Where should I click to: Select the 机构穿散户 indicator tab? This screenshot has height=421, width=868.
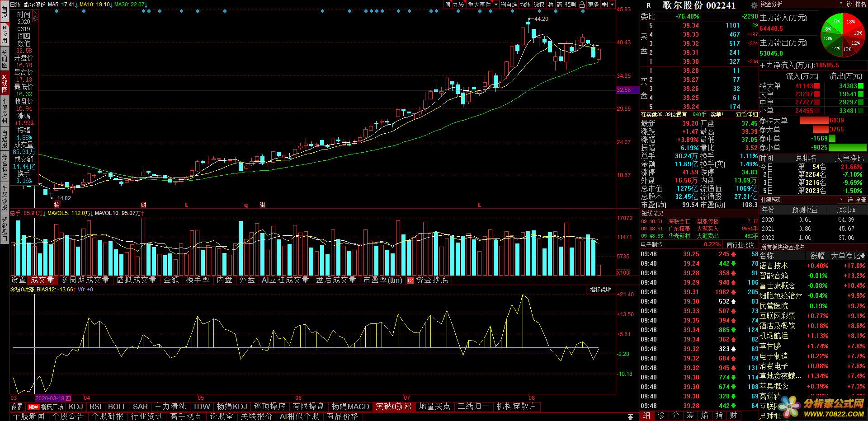(x=516, y=407)
